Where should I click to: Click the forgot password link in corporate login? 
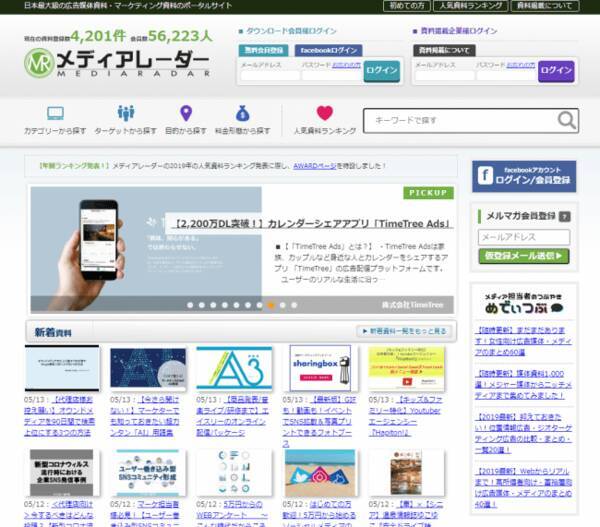tap(521, 65)
